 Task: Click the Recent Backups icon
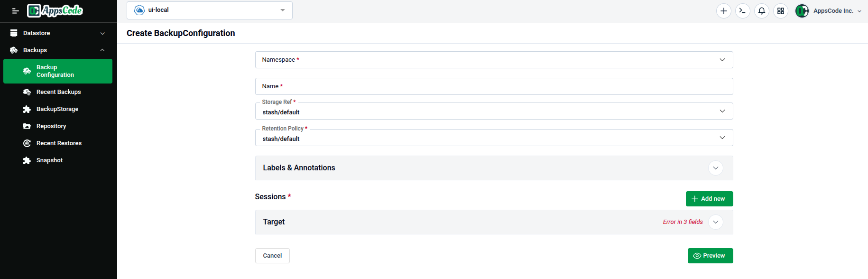27,92
